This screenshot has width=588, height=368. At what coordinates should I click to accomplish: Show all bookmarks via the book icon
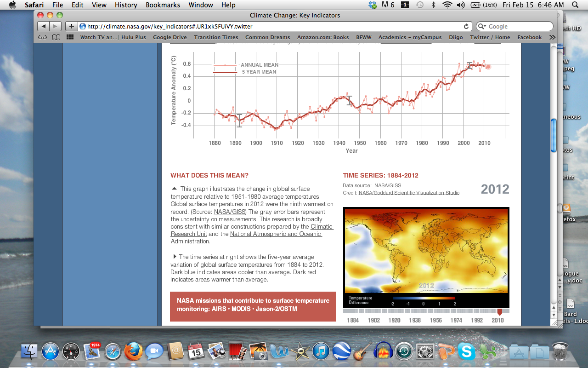point(56,37)
